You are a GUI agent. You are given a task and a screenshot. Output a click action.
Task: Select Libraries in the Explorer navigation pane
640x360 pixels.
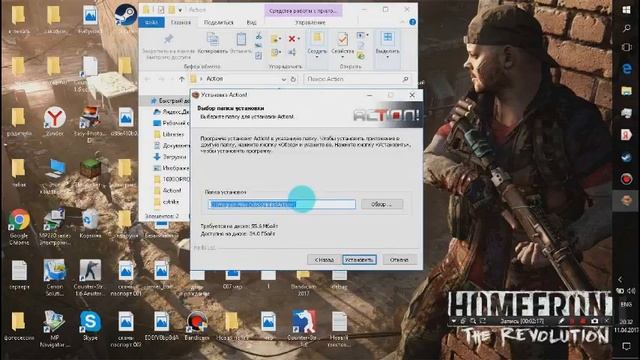click(169, 134)
